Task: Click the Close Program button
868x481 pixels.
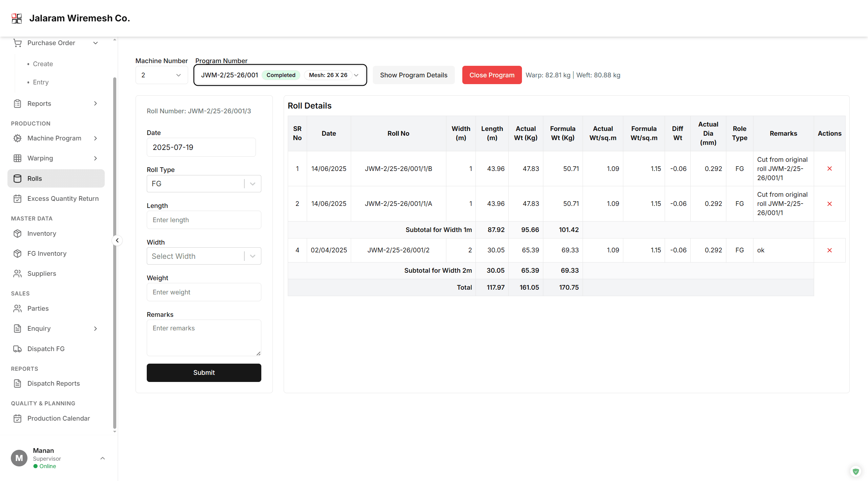Action: [492, 75]
